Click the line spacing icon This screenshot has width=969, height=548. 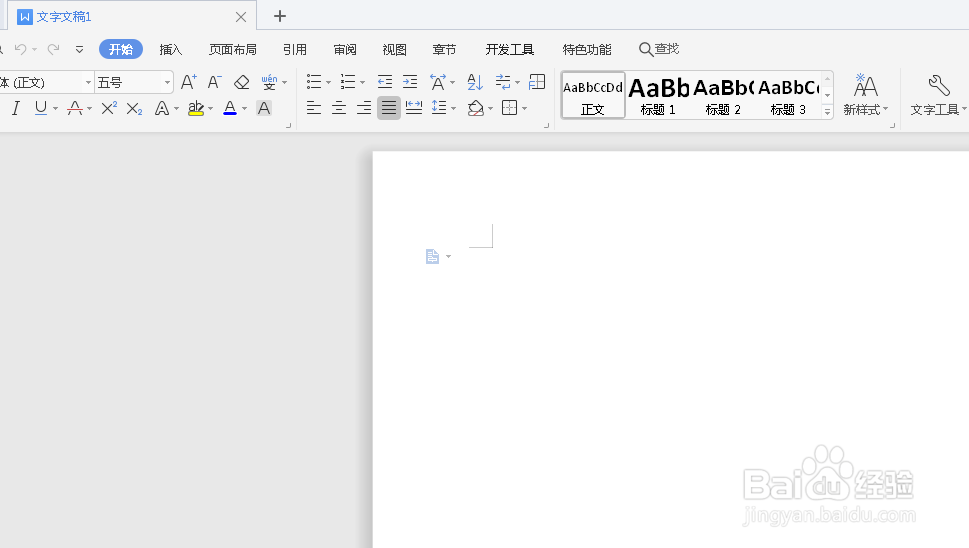click(x=439, y=107)
